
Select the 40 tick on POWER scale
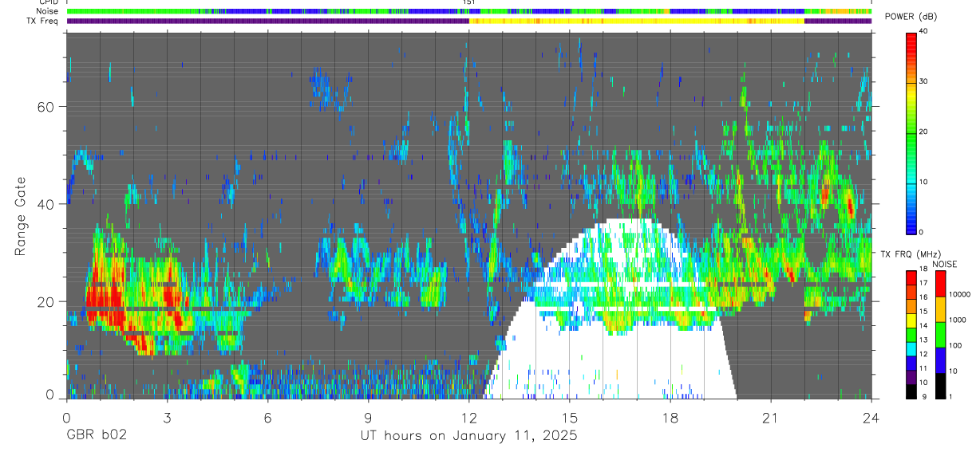click(x=925, y=32)
